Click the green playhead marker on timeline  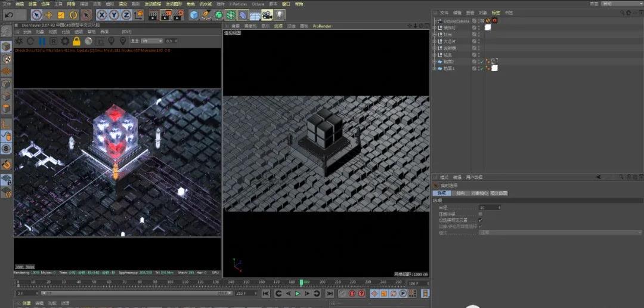click(301, 282)
